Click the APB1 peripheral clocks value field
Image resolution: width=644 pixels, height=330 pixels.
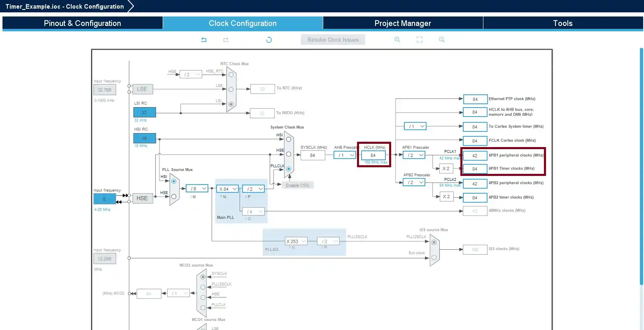tap(475, 156)
